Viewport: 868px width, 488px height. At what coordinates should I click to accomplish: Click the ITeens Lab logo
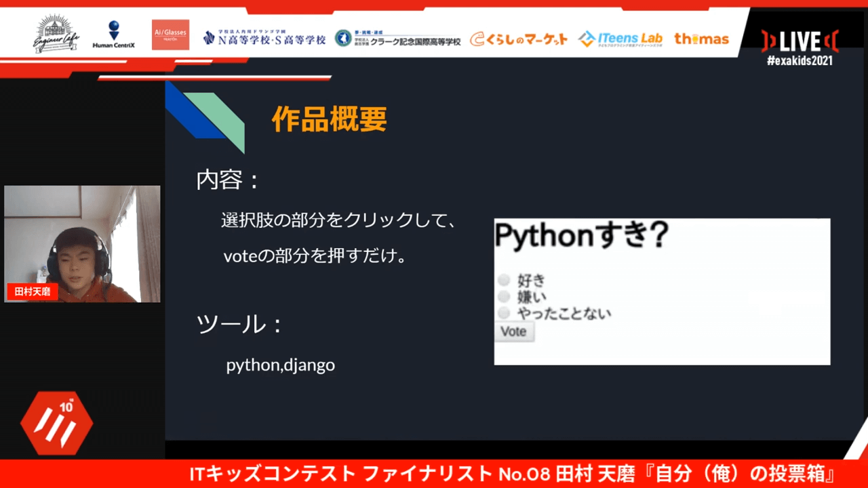(620, 39)
